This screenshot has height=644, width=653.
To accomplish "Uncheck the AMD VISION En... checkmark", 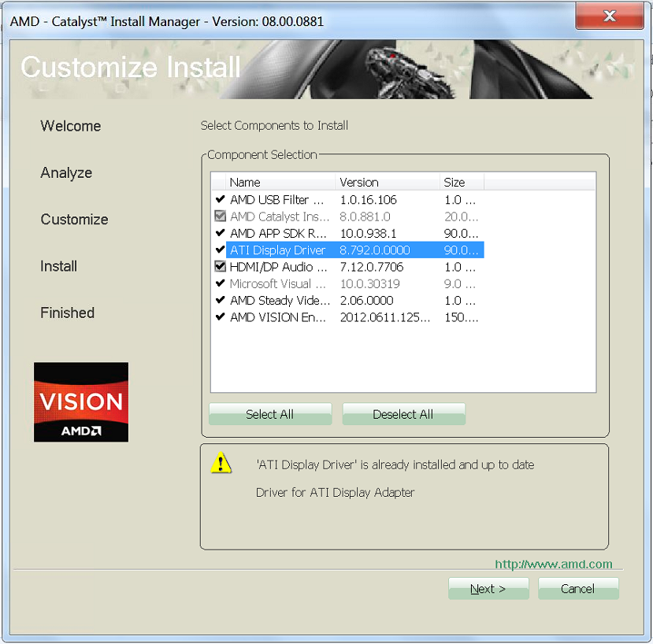I will point(221,317).
